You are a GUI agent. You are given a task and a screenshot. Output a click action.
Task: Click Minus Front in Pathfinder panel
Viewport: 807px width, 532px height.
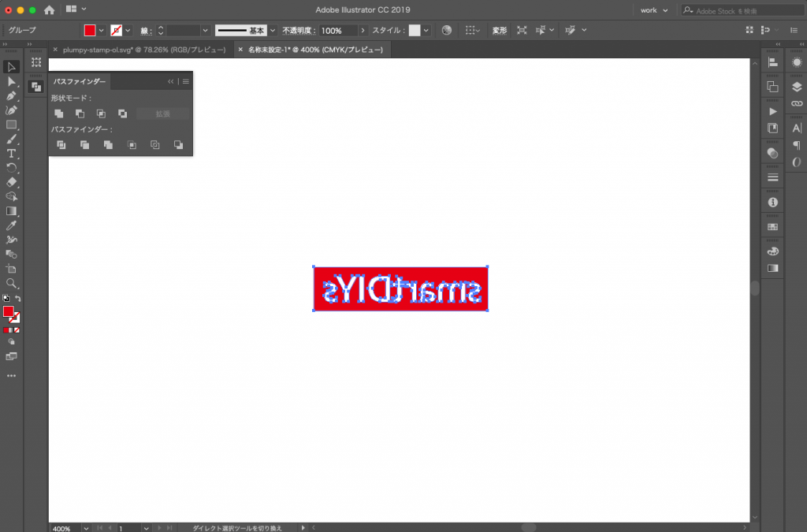click(80, 113)
